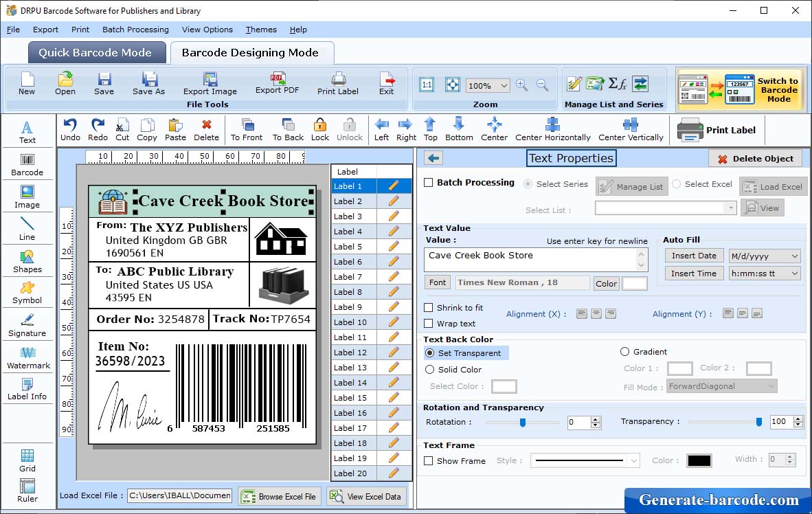
Task: Insert a Watermark
Action: [28, 357]
